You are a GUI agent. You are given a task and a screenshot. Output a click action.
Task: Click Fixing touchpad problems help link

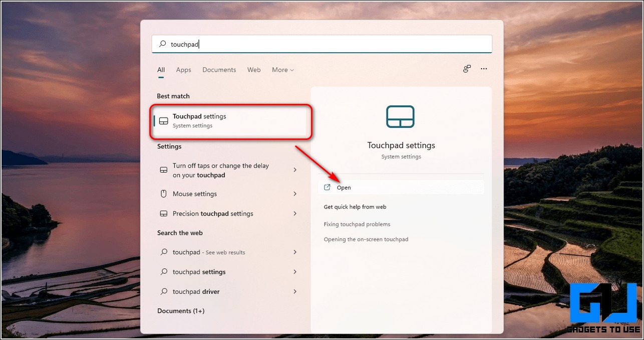tap(357, 225)
